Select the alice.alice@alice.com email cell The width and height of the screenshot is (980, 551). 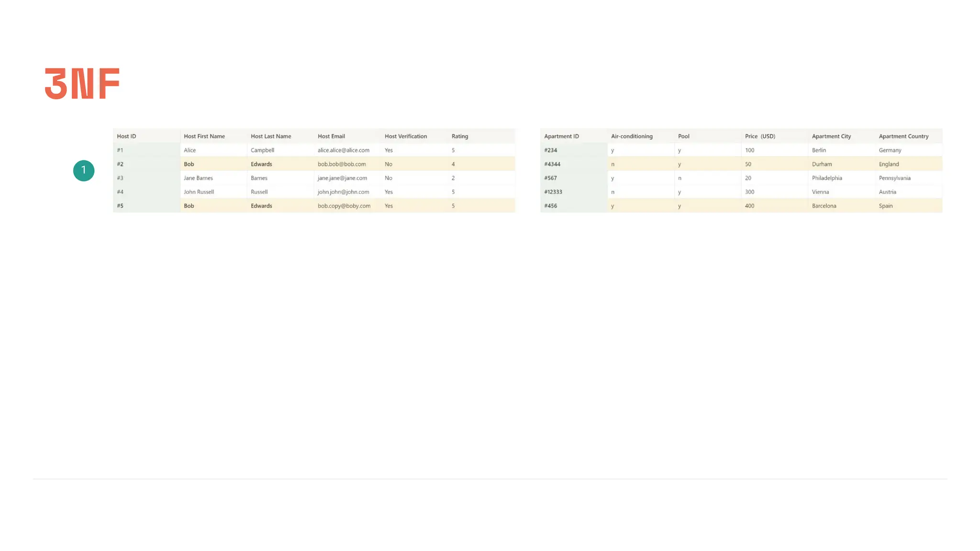pyautogui.click(x=343, y=150)
